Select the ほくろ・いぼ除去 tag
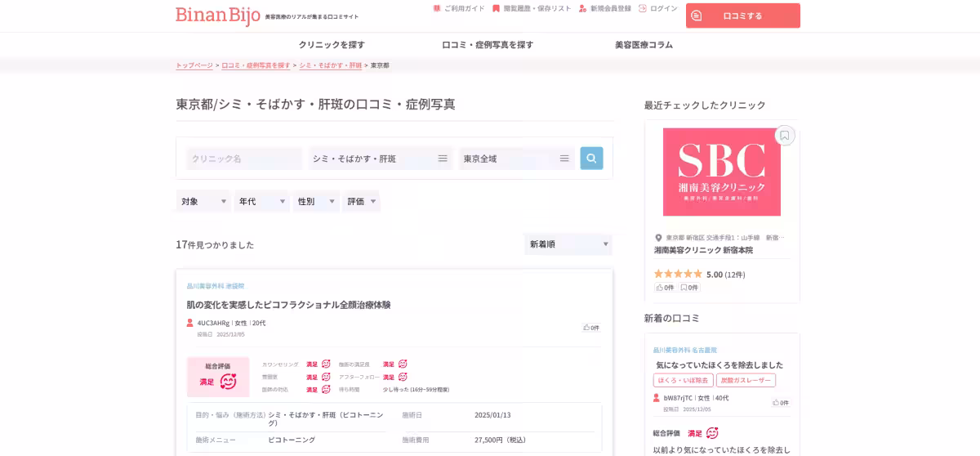This screenshot has height=456, width=980. click(x=683, y=380)
